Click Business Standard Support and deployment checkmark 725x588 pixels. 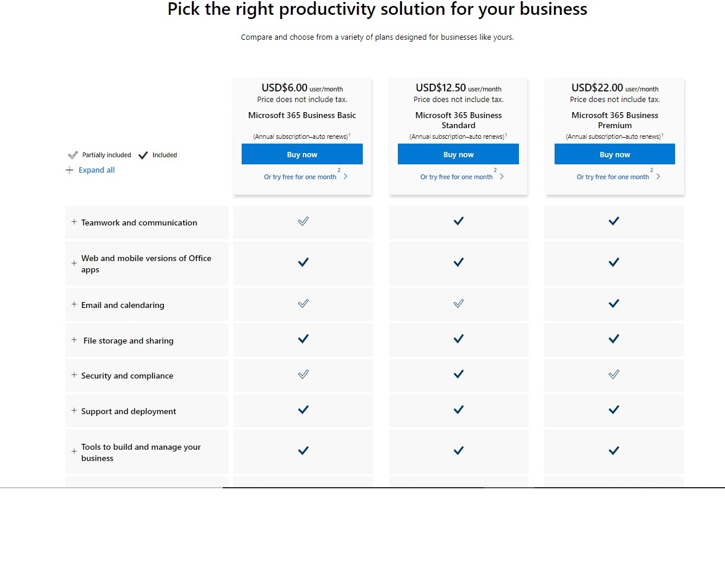pyautogui.click(x=458, y=409)
